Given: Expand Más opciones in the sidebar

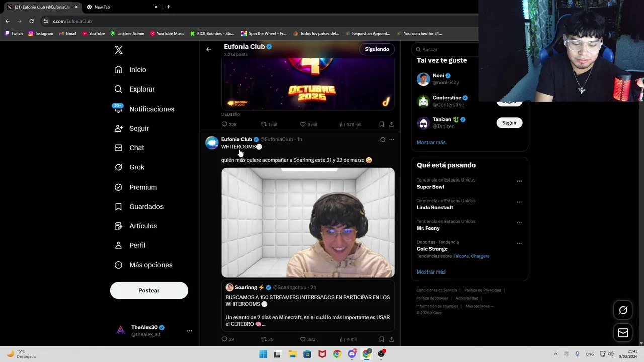Looking at the screenshot, I should (143, 265).
